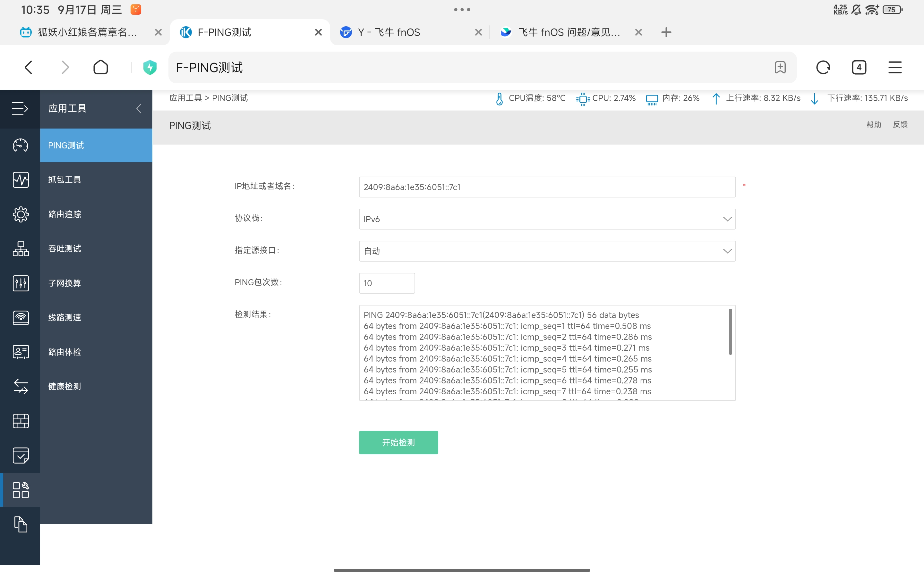Collapse the 应用工具 panel with chevron
The image size is (924, 577).
[139, 108]
